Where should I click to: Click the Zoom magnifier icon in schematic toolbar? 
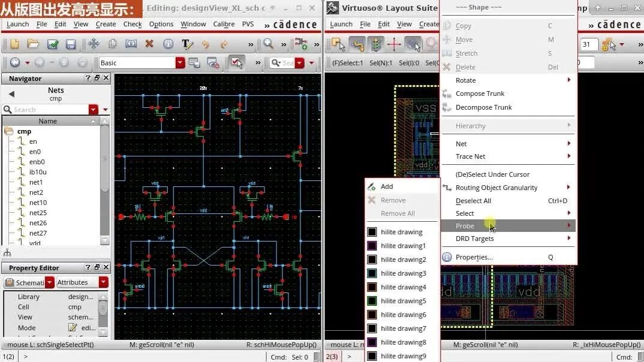tap(268, 44)
